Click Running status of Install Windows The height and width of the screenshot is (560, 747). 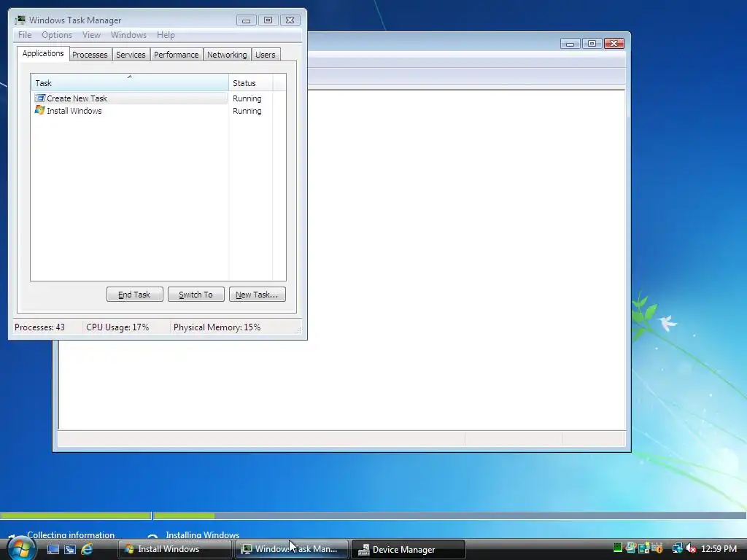coord(247,111)
